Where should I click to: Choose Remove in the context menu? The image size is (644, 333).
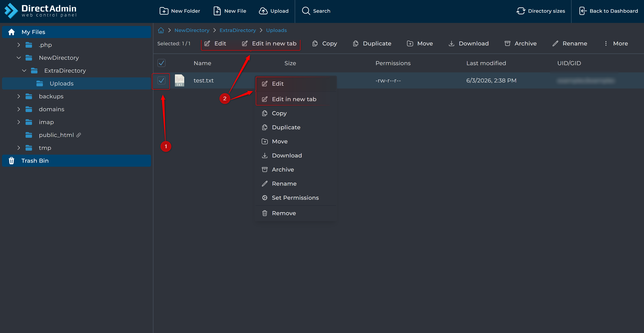click(296, 213)
